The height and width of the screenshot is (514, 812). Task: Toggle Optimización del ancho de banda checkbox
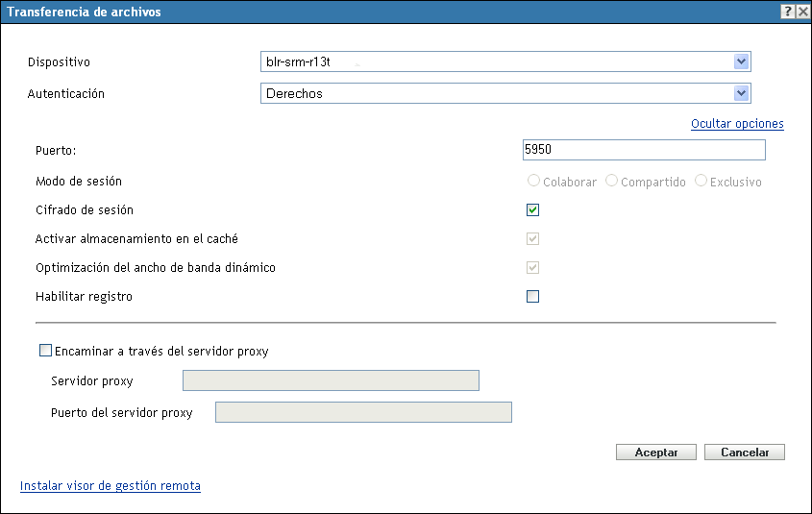tap(532, 268)
